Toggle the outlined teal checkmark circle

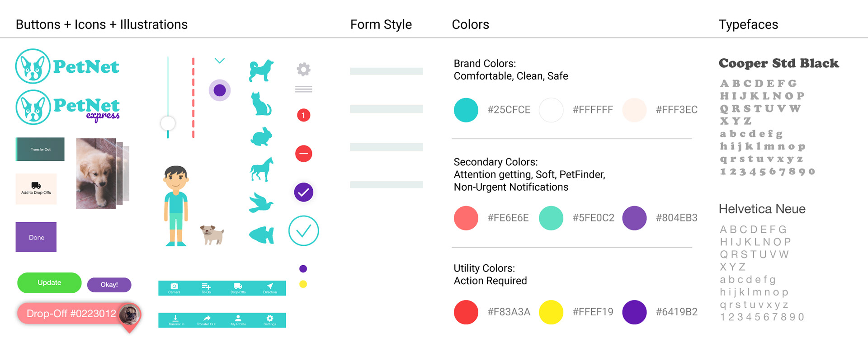304,231
